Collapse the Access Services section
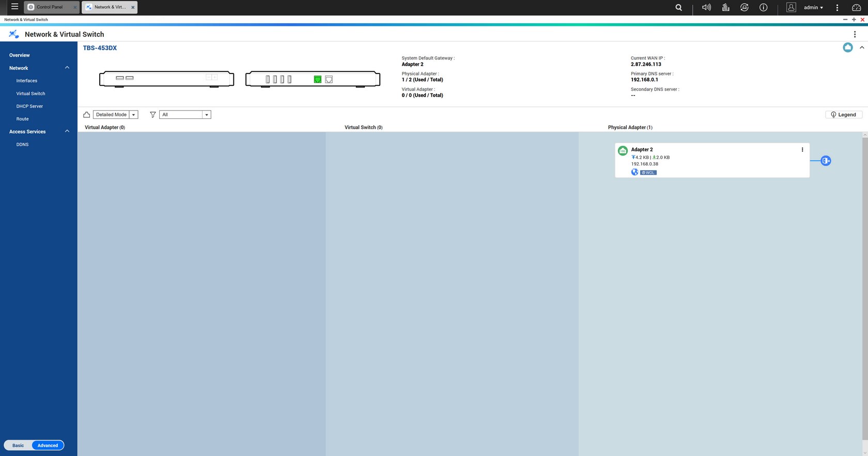 point(67,131)
